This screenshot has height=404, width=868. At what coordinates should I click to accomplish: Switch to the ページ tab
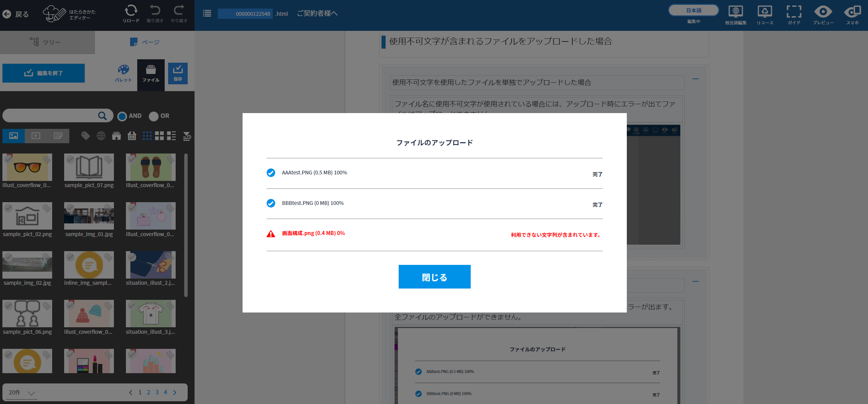point(144,42)
